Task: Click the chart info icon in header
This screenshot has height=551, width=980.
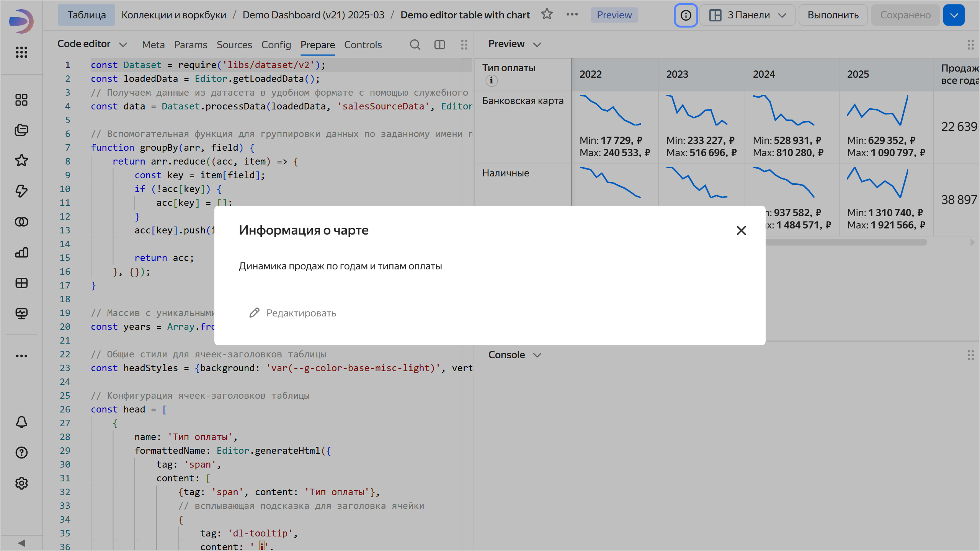Action: (x=686, y=15)
